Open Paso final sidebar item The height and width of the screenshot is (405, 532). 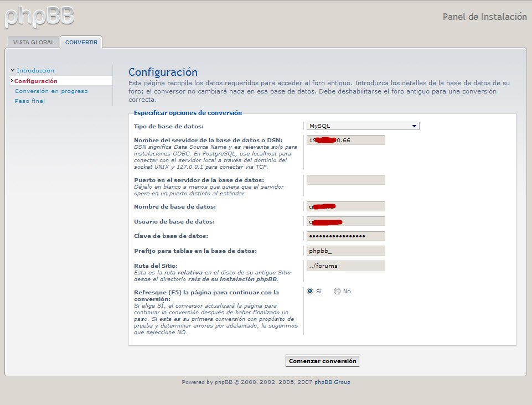pos(30,101)
